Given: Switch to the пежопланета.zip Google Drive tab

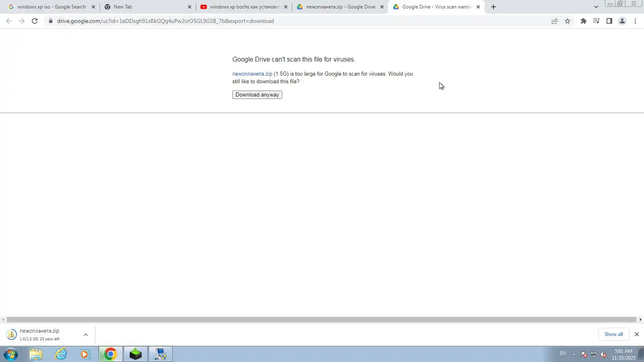Looking at the screenshot, I should (341, 7).
